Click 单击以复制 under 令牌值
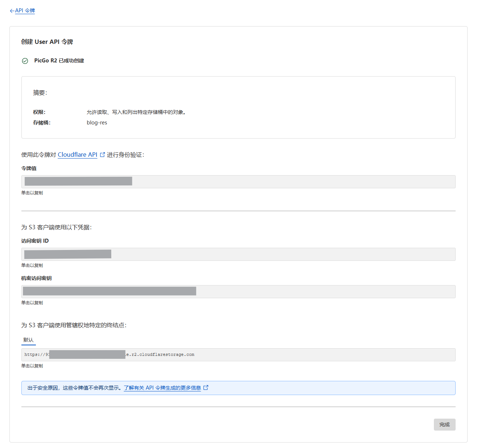The image size is (477, 448). click(32, 193)
